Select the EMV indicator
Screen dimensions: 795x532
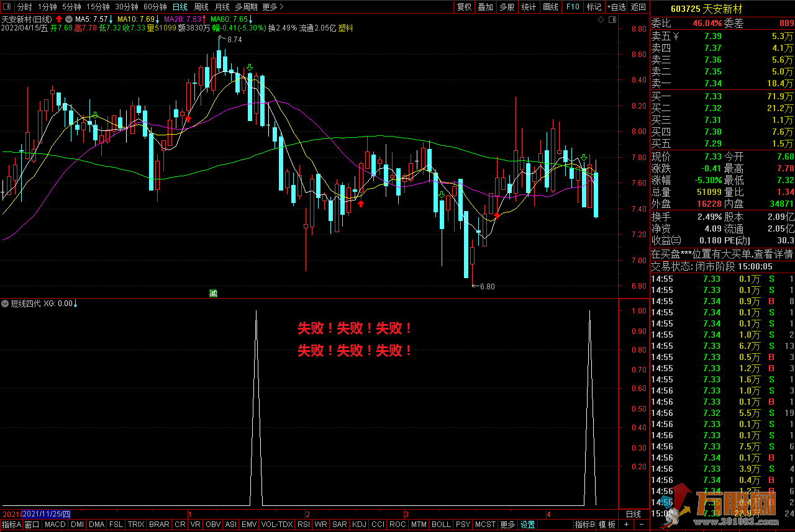249,525
